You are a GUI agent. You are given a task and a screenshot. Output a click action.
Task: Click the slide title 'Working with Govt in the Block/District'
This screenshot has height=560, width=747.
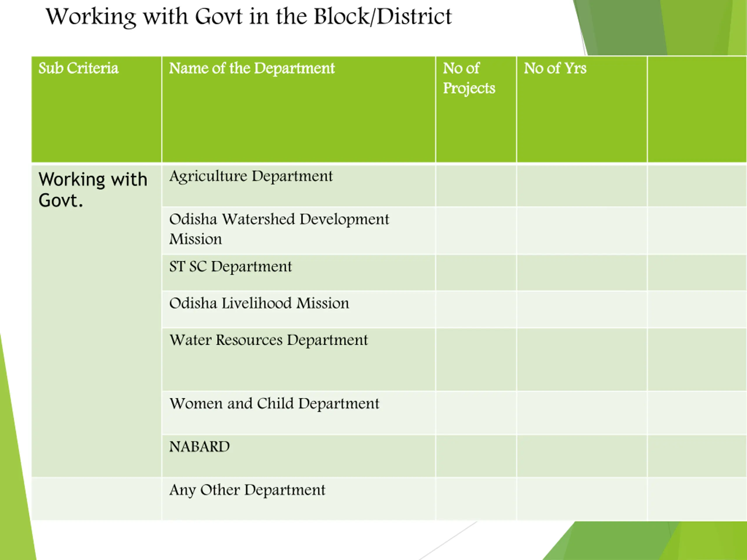tap(249, 17)
